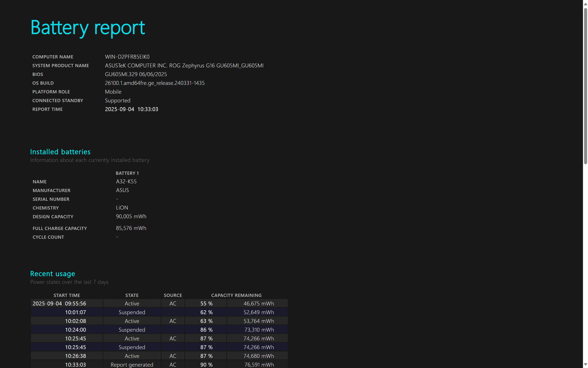The width and height of the screenshot is (588, 368).
Task: Select the Installed batteries heading
Action: click(60, 152)
